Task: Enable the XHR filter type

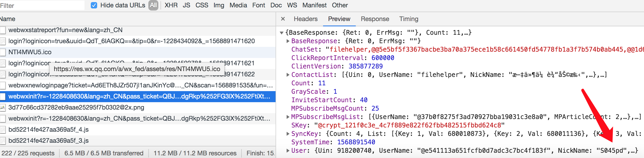Action: [171, 5]
